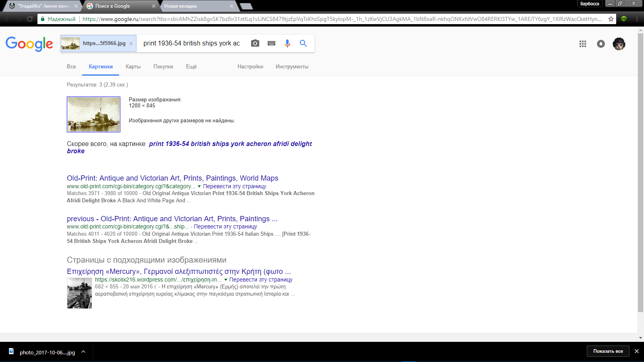Open the on-screen keyboard icon

click(271, 43)
